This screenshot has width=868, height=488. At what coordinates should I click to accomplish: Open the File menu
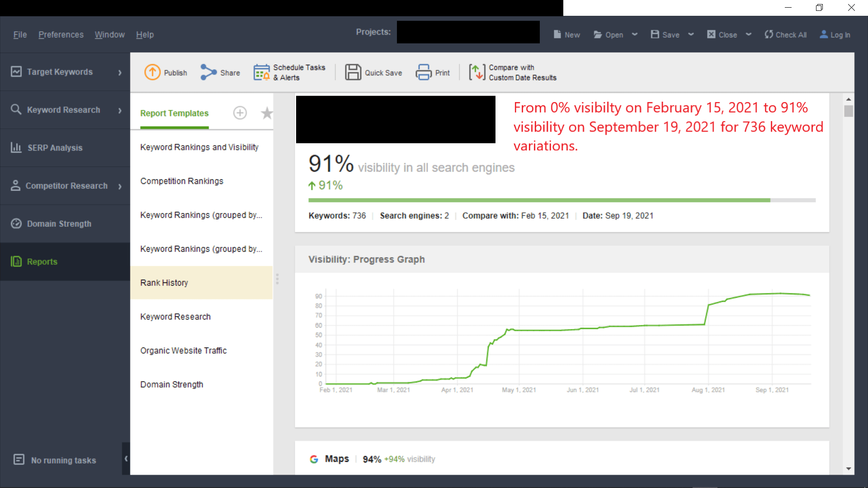point(20,35)
